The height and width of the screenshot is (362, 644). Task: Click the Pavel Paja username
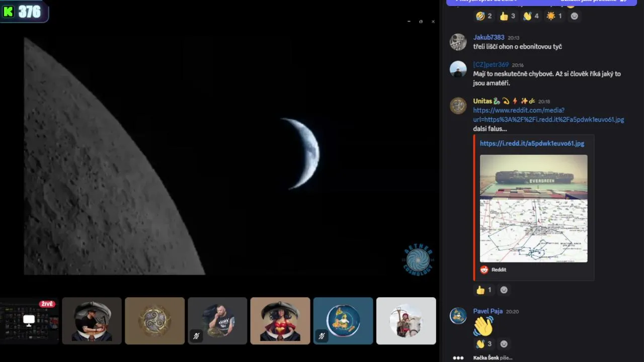click(488, 311)
